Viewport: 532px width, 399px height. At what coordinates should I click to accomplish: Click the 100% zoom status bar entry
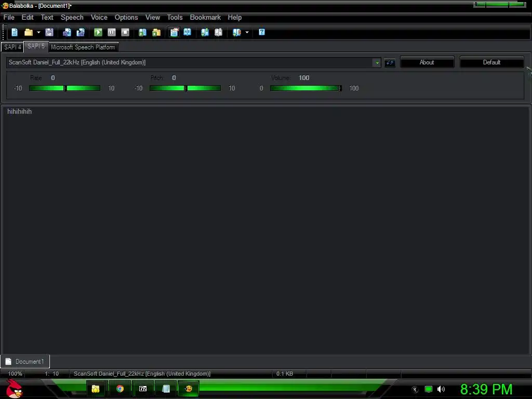15,374
